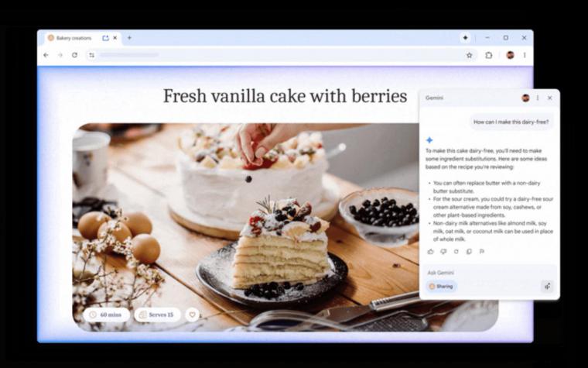Open Chrome three-dot menu
This screenshot has height=368, width=588.
(525, 55)
